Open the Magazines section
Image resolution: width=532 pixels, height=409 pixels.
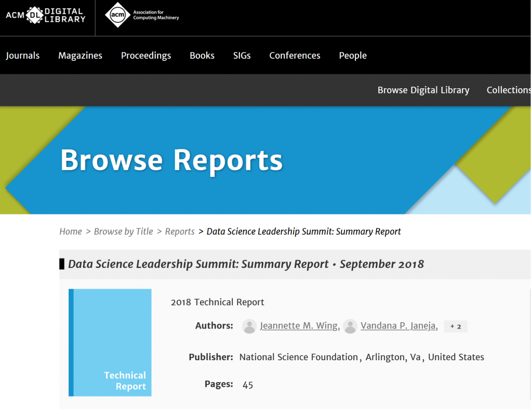point(80,55)
